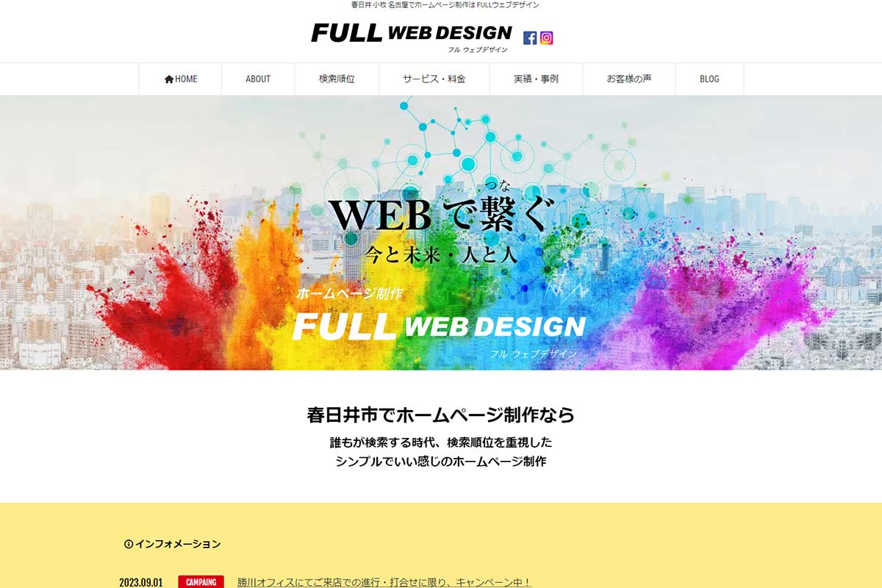Click the FULL WEB DESIGN header logo
Viewport: 882px width, 588px height.
(412, 37)
